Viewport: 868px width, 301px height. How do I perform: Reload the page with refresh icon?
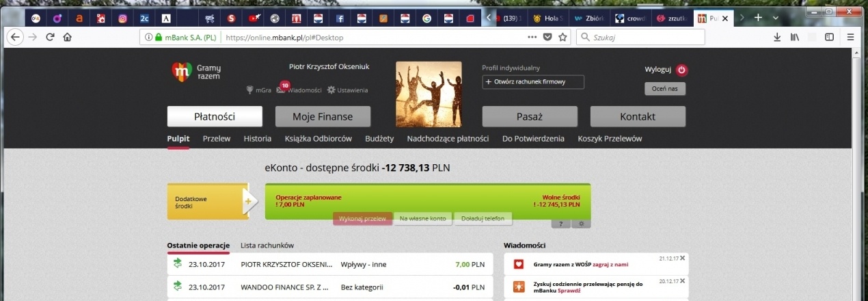[50, 37]
